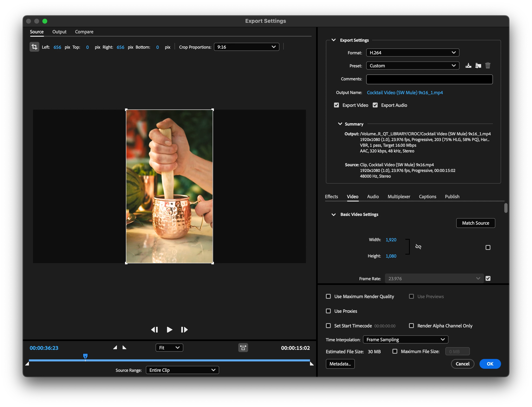Screen dimensions: 532x407
Task: Click the Import Preset icon
Action: [478, 66]
